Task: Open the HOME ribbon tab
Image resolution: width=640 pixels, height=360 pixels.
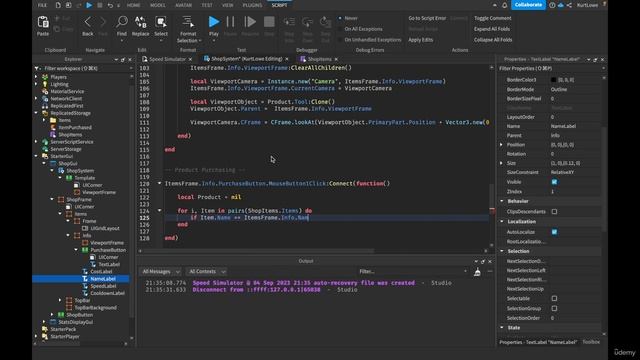Action: tap(133, 5)
